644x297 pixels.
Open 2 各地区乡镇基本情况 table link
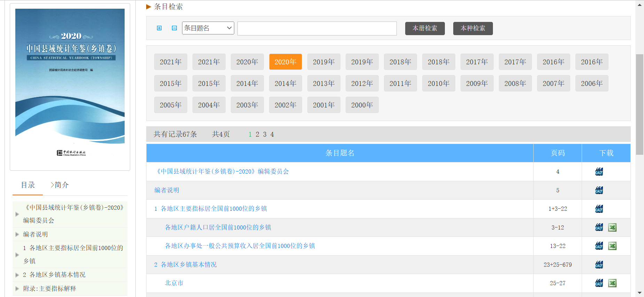tap(186, 265)
